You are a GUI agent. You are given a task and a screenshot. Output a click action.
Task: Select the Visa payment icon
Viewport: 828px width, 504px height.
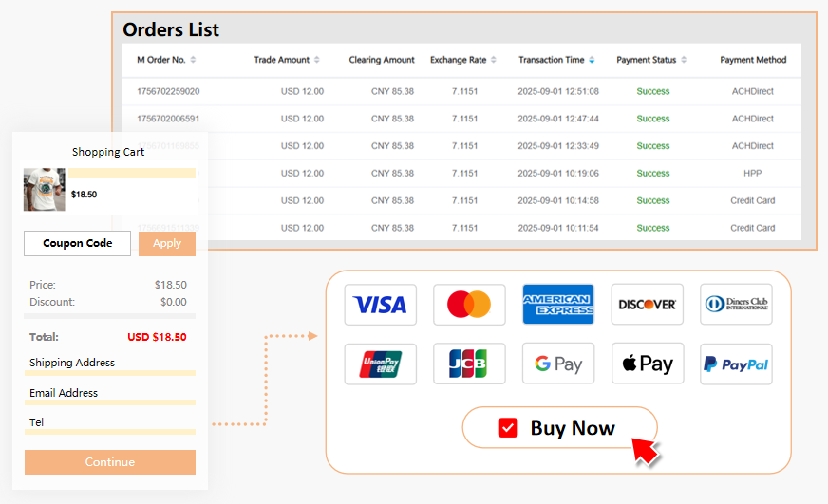(x=380, y=305)
